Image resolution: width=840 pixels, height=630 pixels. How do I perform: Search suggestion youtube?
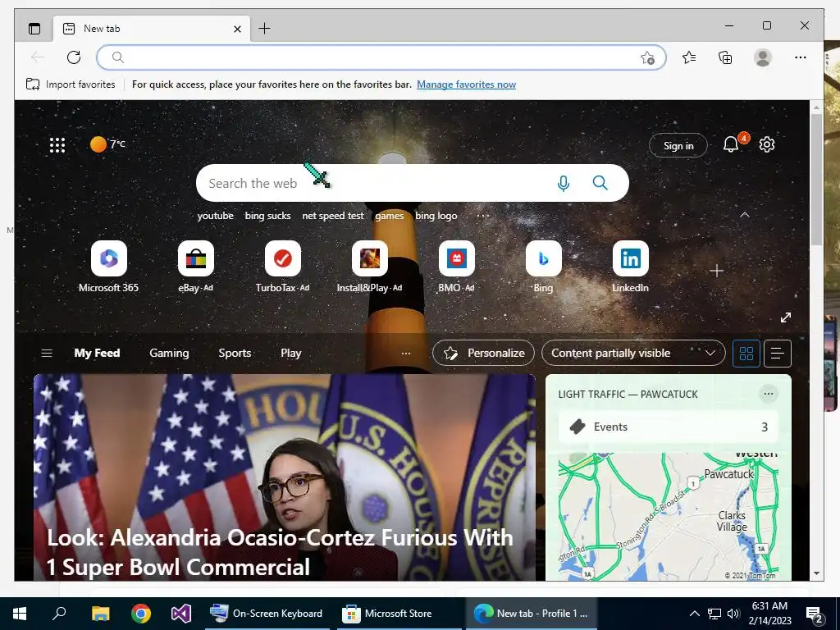[x=216, y=216]
